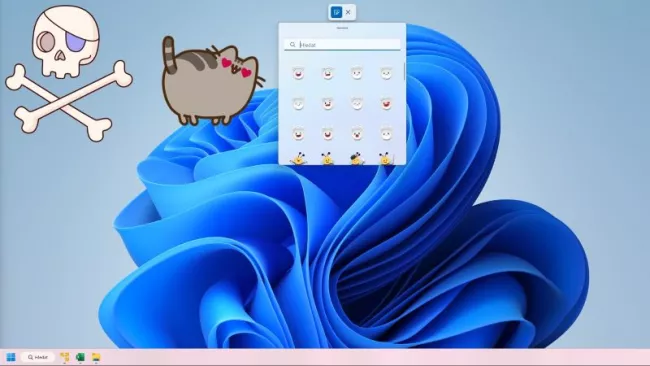
Task: Add the second bee sticker in bee row
Action: [327, 159]
